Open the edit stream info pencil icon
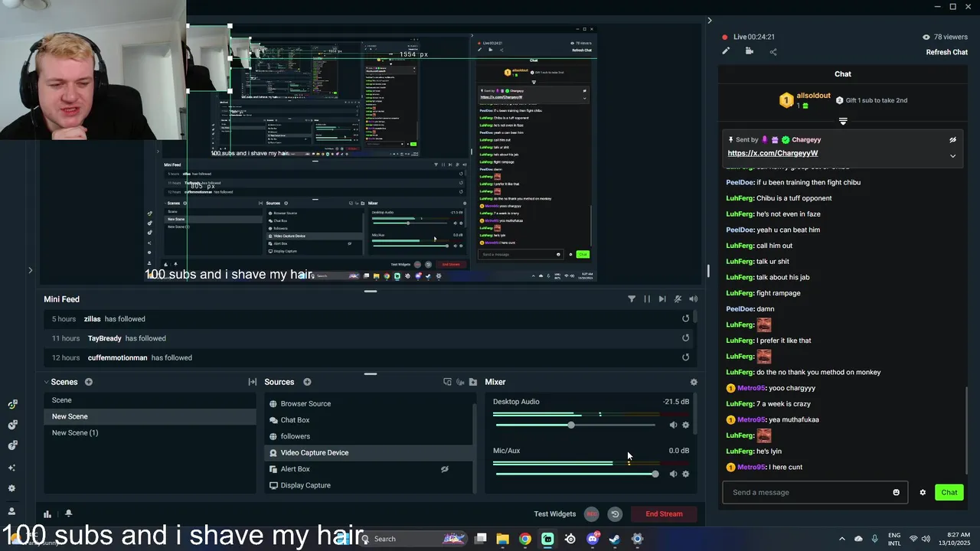Screen dimensions: 980x551 726,51
